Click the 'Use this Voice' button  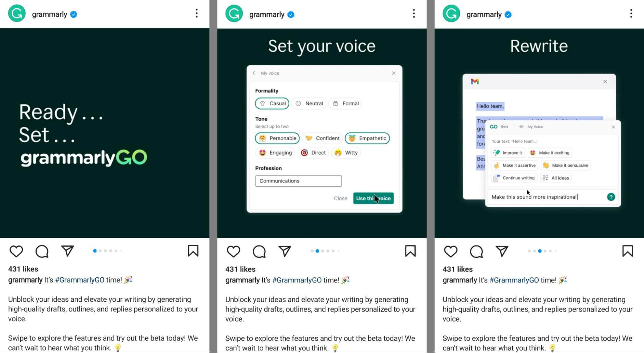click(373, 198)
